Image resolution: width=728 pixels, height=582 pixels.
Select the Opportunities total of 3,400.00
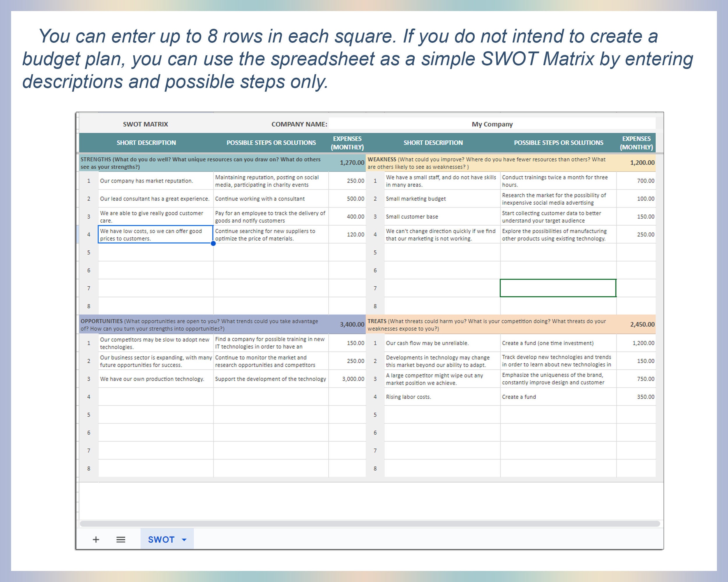click(x=351, y=324)
